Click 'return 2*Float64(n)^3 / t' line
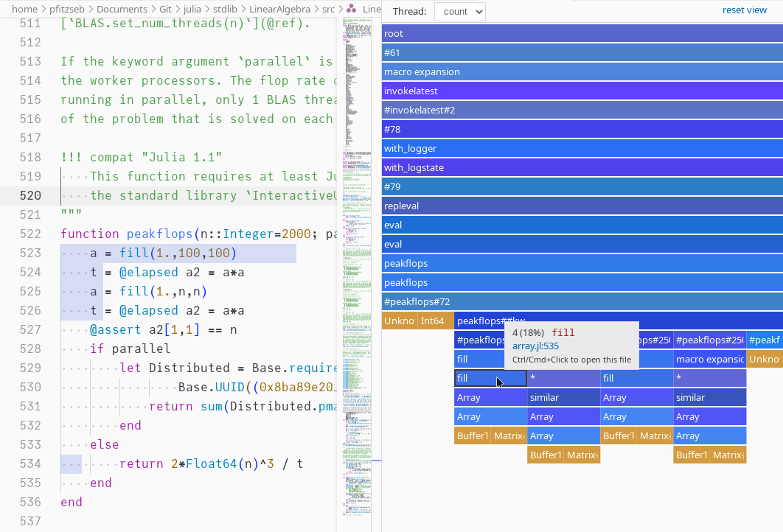 211,463
